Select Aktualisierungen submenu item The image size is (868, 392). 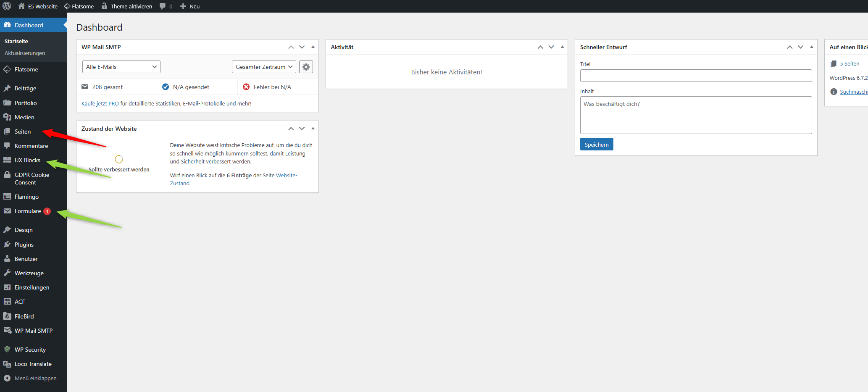coord(25,53)
